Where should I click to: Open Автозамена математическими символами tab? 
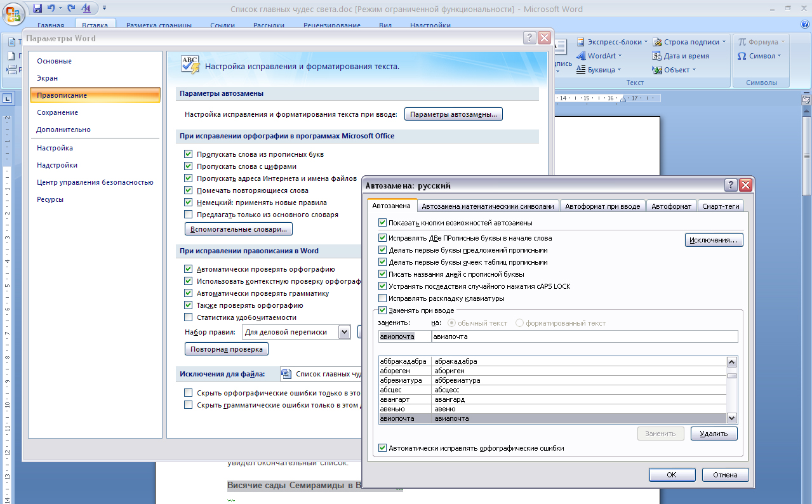click(488, 206)
